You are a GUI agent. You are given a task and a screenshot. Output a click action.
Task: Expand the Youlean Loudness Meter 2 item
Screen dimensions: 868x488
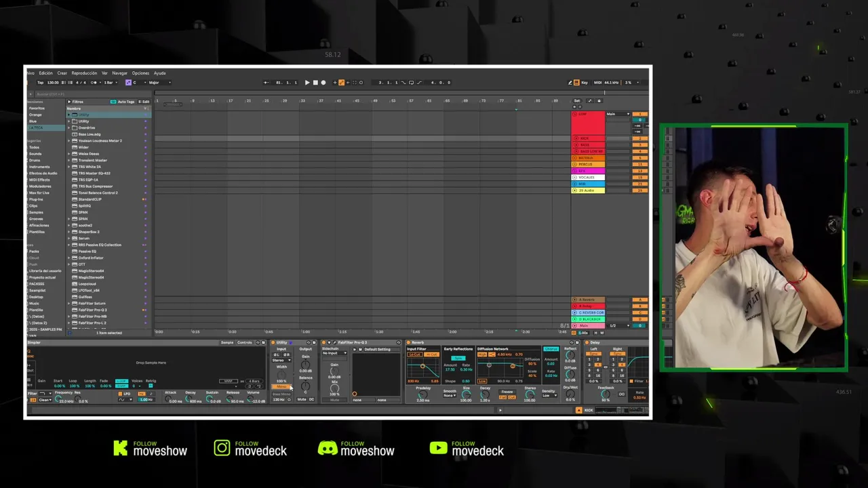click(x=69, y=141)
